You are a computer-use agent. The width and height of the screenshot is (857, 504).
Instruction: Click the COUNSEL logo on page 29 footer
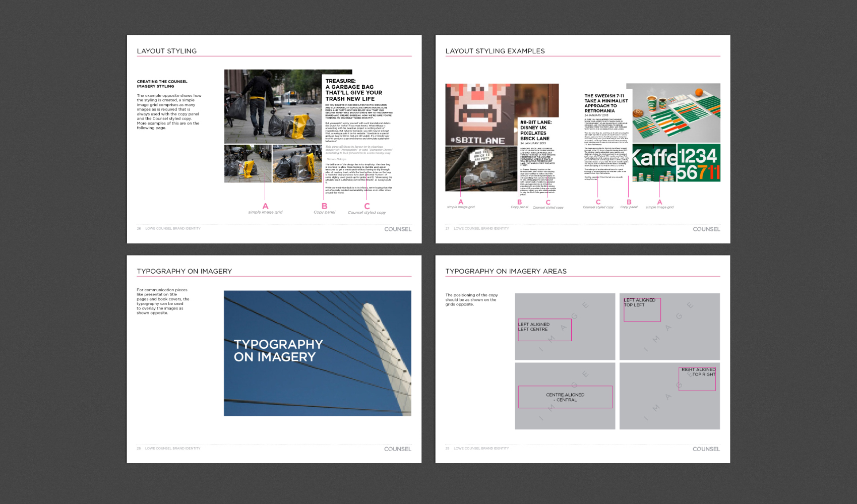click(x=706, y=449)
